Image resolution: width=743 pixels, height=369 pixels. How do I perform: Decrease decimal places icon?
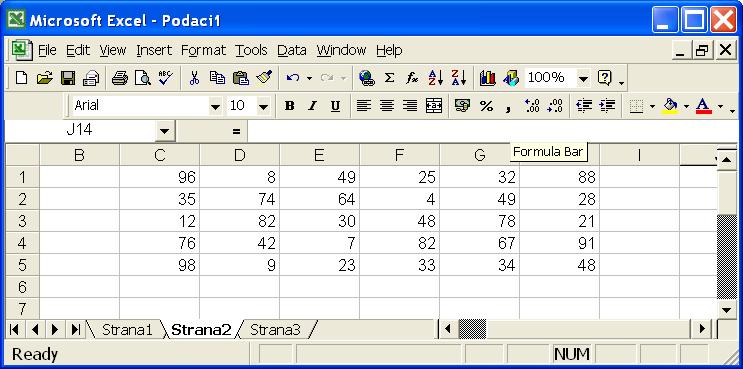[x=555, y=106]
